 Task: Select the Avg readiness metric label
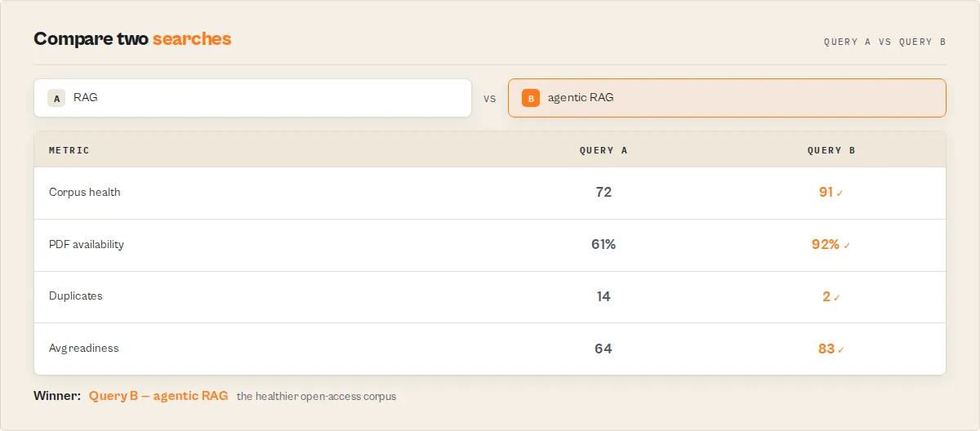[84, 348]
